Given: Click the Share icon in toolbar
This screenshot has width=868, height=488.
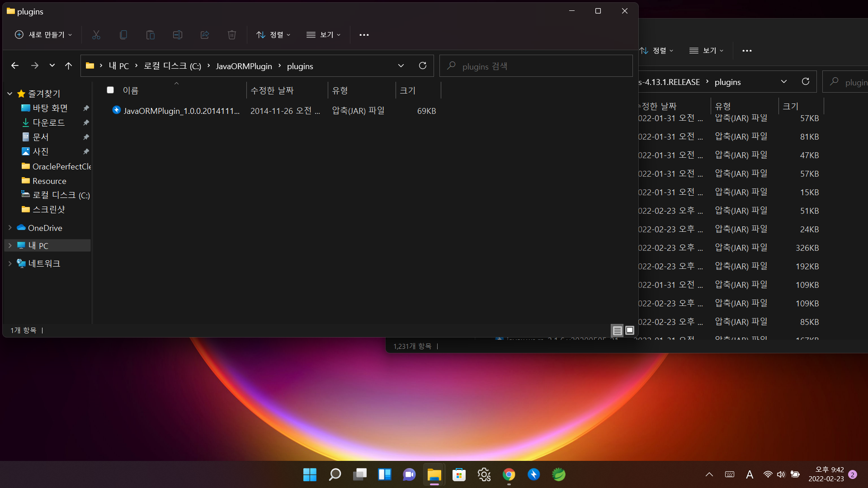Looking at the screenshot, I should coord(205,35).
